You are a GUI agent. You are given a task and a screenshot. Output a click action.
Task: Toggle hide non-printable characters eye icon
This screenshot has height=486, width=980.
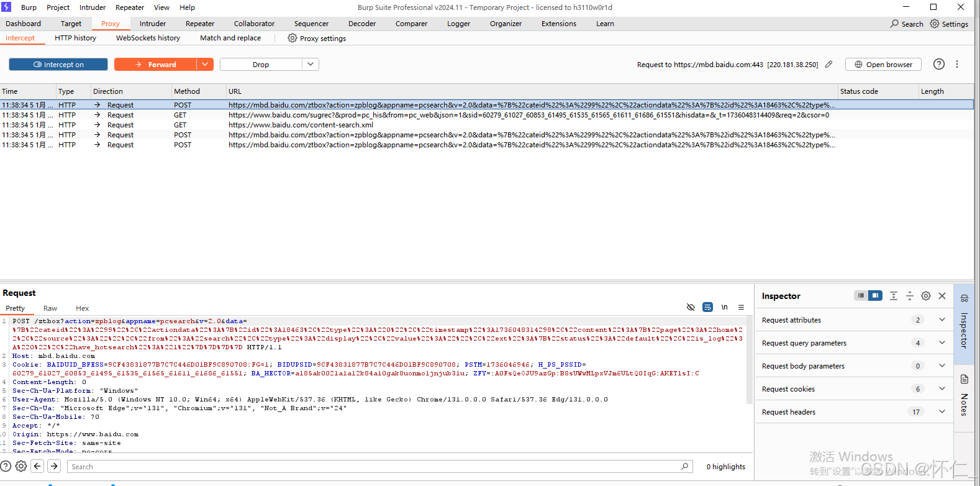pos(691,307)
